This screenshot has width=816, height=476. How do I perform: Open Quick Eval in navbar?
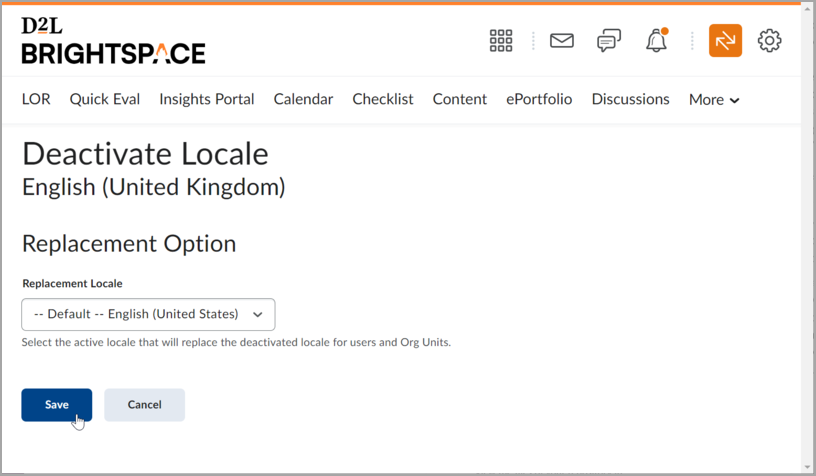pyautogui.click(x=105, y=99)
